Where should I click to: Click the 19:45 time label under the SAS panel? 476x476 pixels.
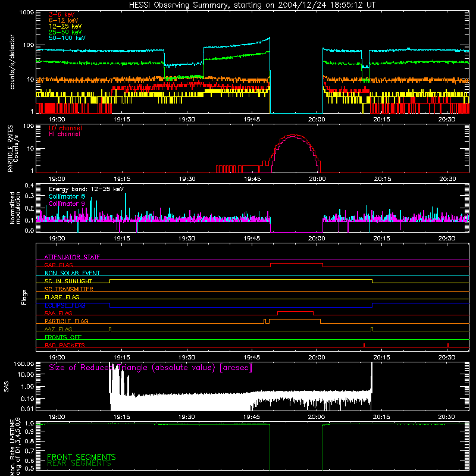click(x=252, y=417)
